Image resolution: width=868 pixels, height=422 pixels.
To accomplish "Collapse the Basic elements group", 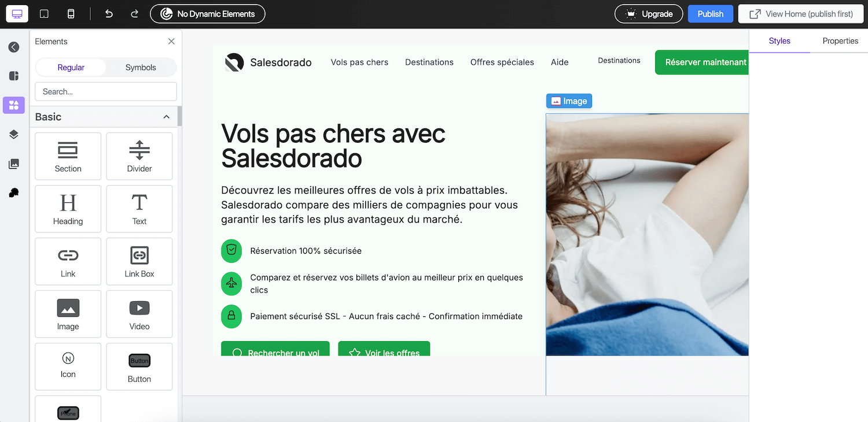I will (x=166, y=117).
